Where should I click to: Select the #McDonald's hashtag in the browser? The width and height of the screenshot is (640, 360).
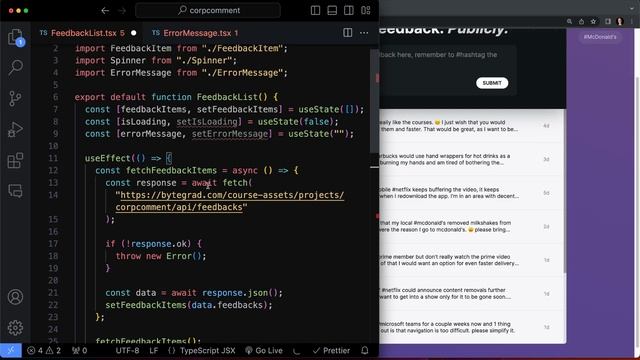(x=600, y=37)
